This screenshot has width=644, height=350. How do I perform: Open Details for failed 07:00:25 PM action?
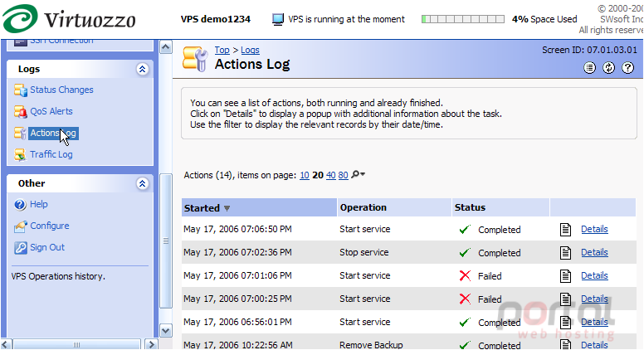[x=594, y=299]
